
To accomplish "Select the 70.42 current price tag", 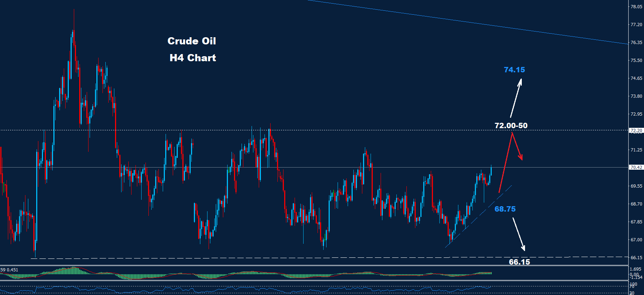I will [x=636, y=167].
